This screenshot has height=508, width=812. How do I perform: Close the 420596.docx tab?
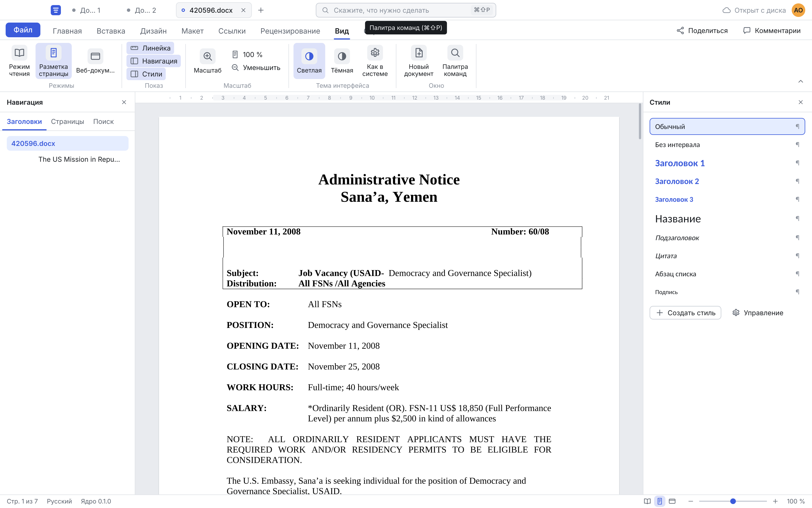tap(243, 10)
